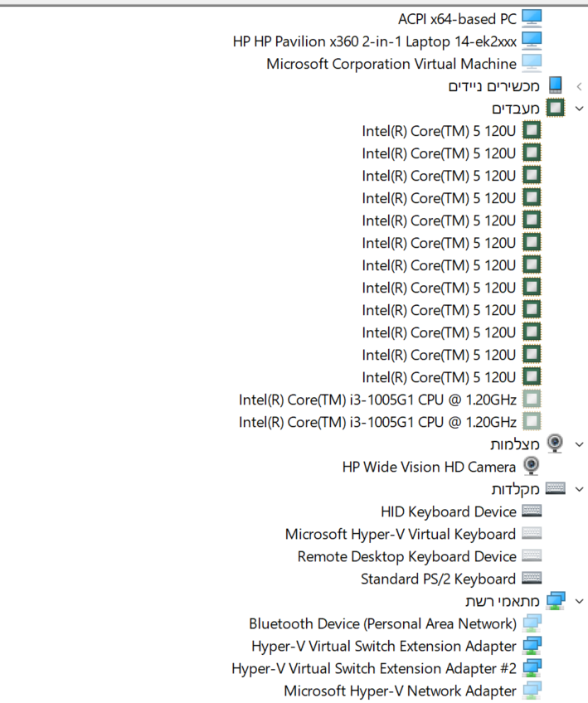The width and height of the screenshot is (588, 703).
Task: Click the HID Keyboard Device icon
Action: point(532,511)
